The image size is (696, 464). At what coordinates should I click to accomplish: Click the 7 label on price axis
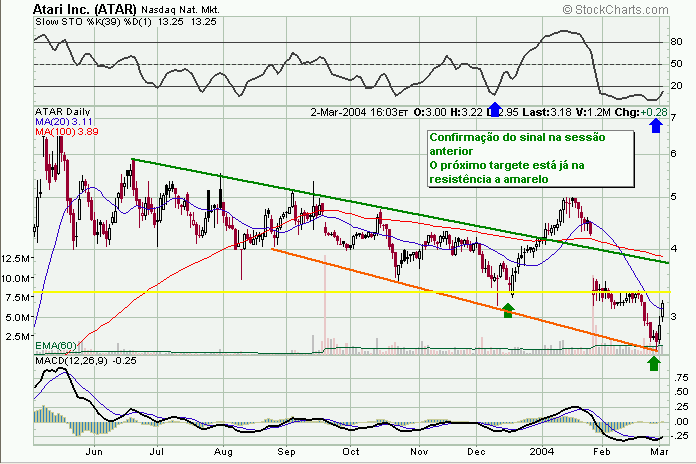[x=673, y=118]
